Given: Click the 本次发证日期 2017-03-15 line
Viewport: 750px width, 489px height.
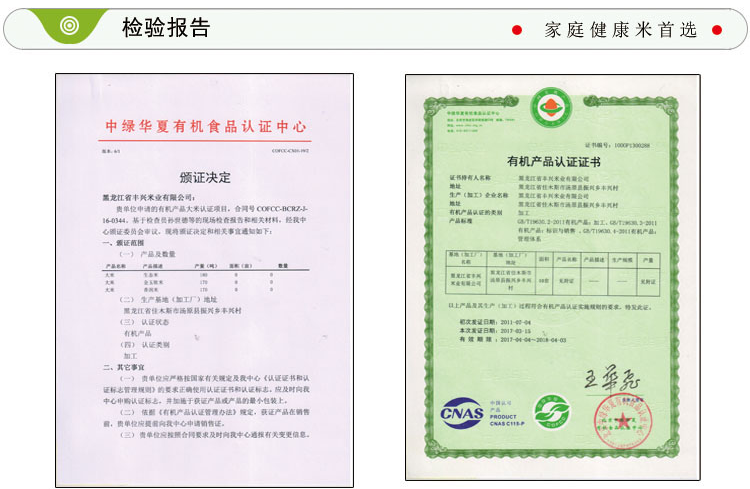Looking at the screenshot, I should point(495,331).
